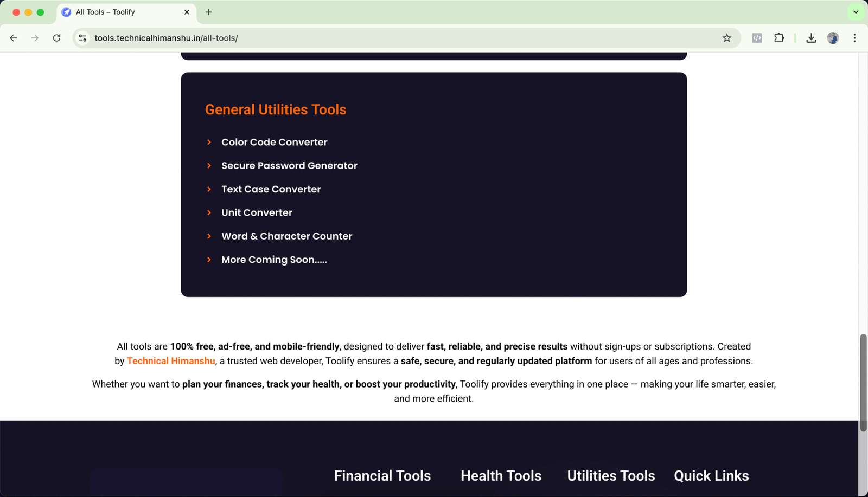Open the browser extensions puzzle icon

[779, 38]
